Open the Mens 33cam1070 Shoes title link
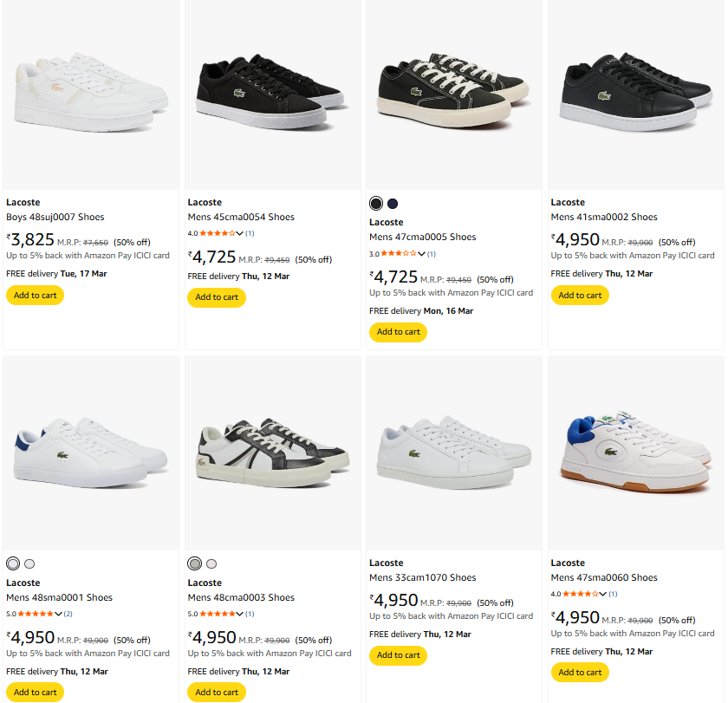This screenshot has width=728, height=703. [x=422, y=577]
